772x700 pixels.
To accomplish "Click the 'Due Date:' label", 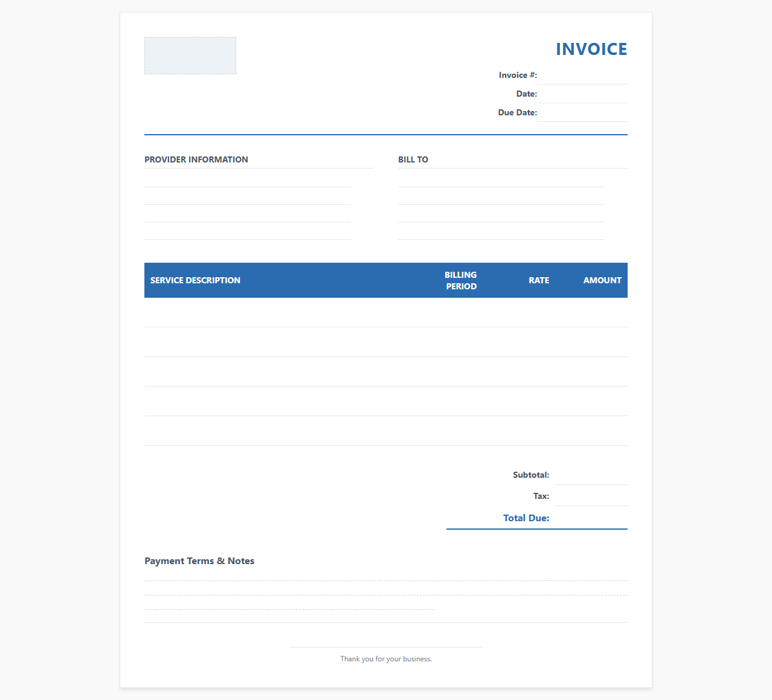I will [517, 112].
